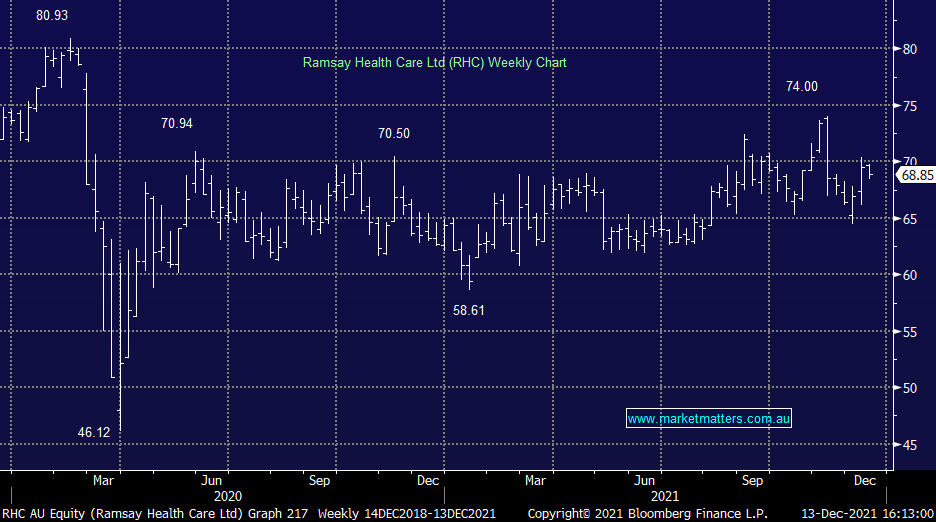Click the 55 tick on price axis
This screenshot has width=936, height=522.
909,332
